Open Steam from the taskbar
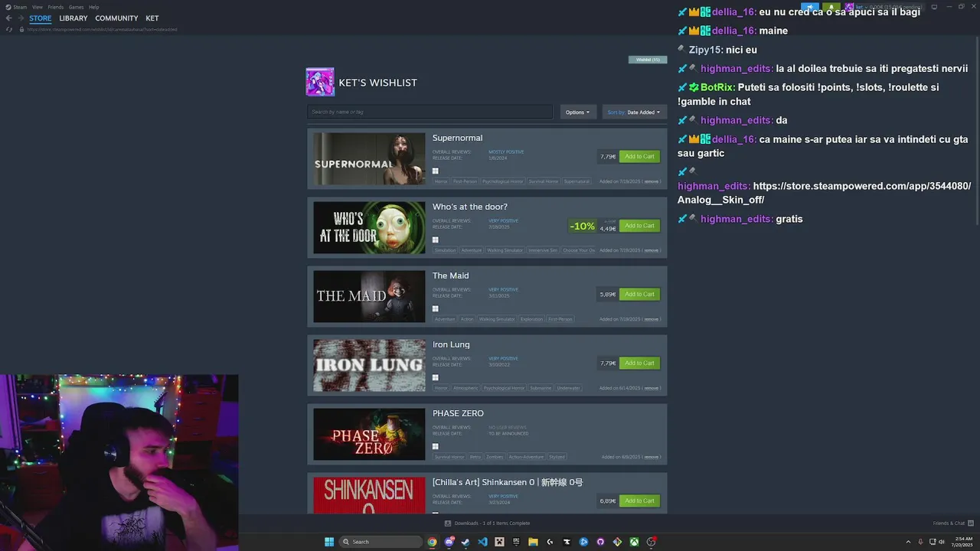Image resolution: width=980 pixels, height=551 pixels. click(x=465, y=542)
